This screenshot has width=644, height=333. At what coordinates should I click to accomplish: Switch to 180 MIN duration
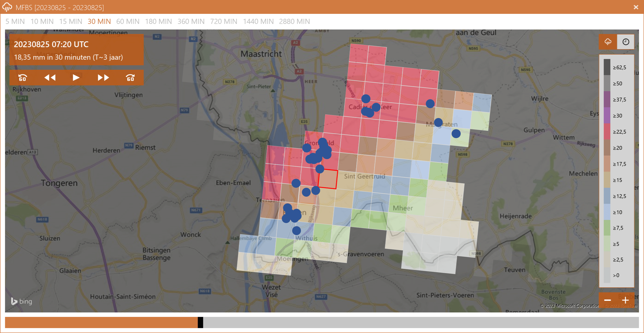(x=158, y=21)
